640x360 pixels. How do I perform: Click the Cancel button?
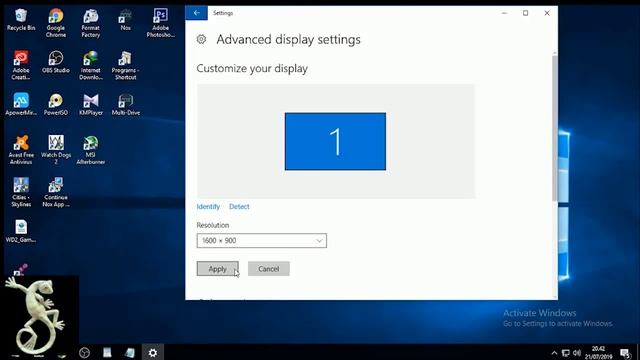pyautogui.click(x=269, y=269)
